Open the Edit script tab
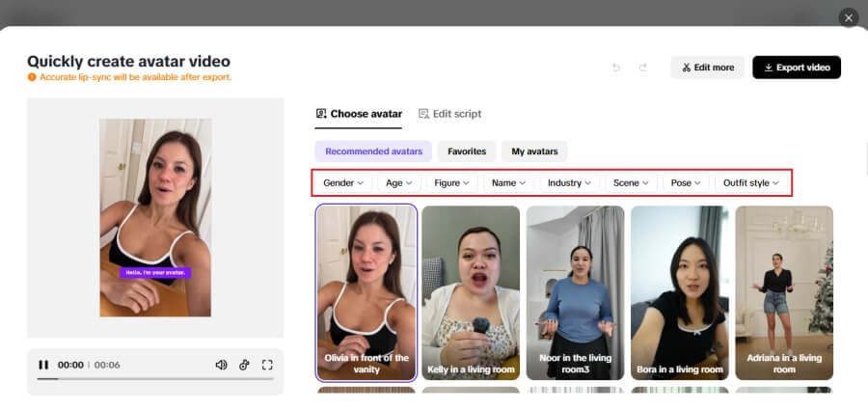 pyautogui.click(x=449, y=114)
